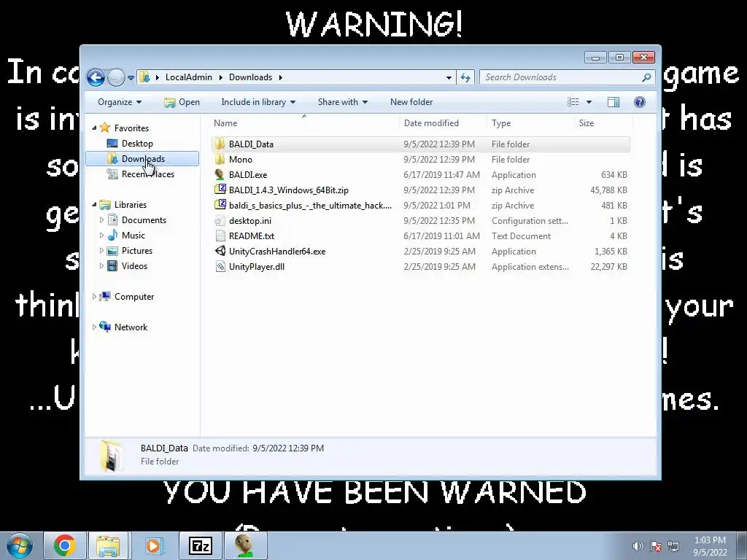Click the folder icon in address bar

(145, 77)
